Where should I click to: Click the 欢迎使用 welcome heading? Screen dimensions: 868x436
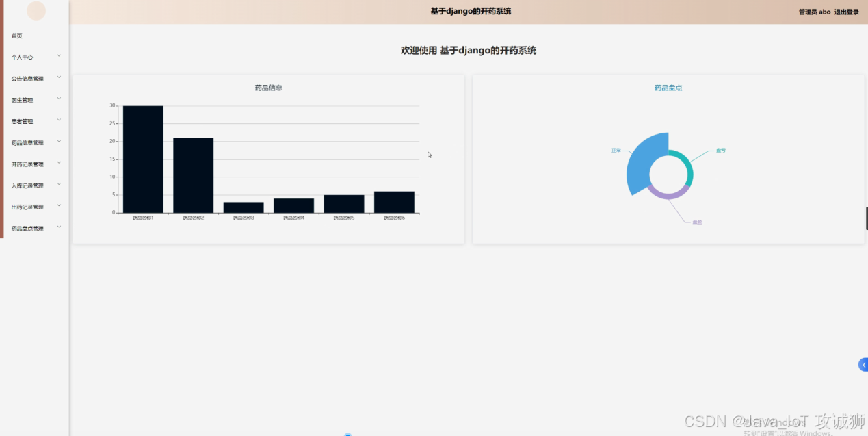coord(469,51)
